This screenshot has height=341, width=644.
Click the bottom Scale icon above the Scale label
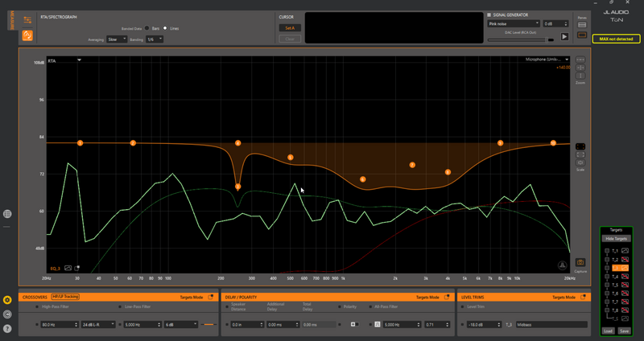[580, 162]
